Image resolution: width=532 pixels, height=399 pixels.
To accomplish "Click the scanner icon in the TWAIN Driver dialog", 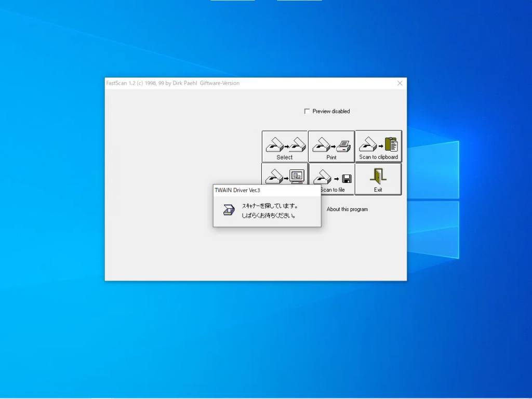I will [229, 210].
